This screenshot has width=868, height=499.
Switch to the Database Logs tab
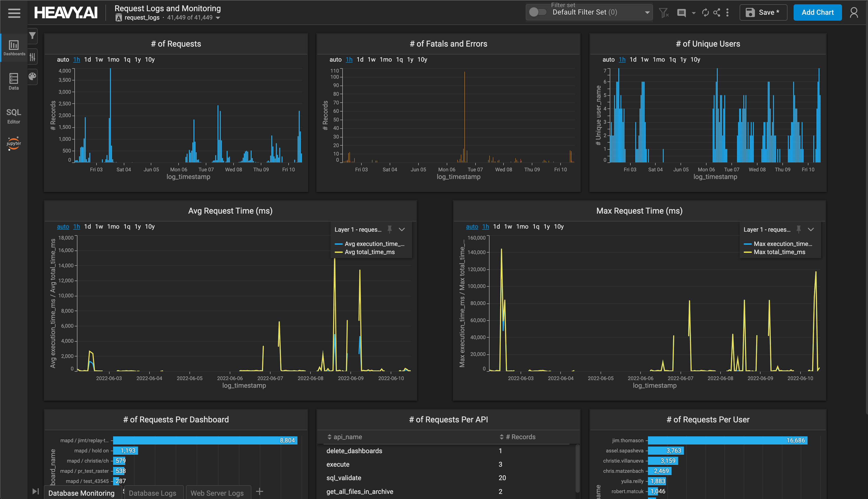coord(152,493)
